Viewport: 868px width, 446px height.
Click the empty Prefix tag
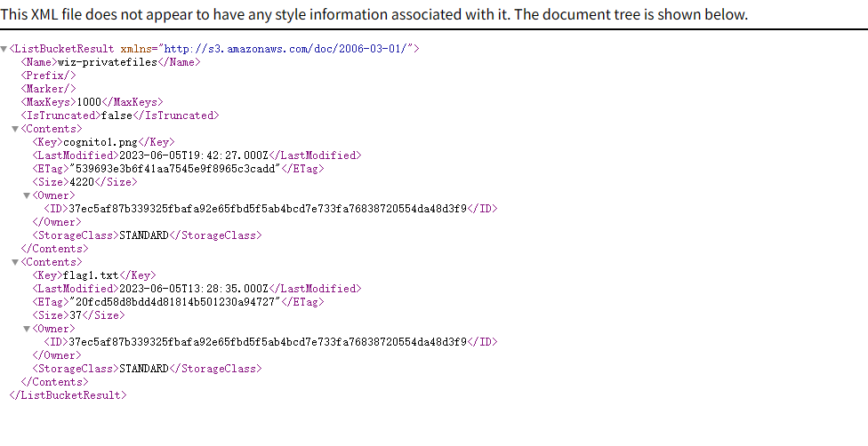pos(48,76)
